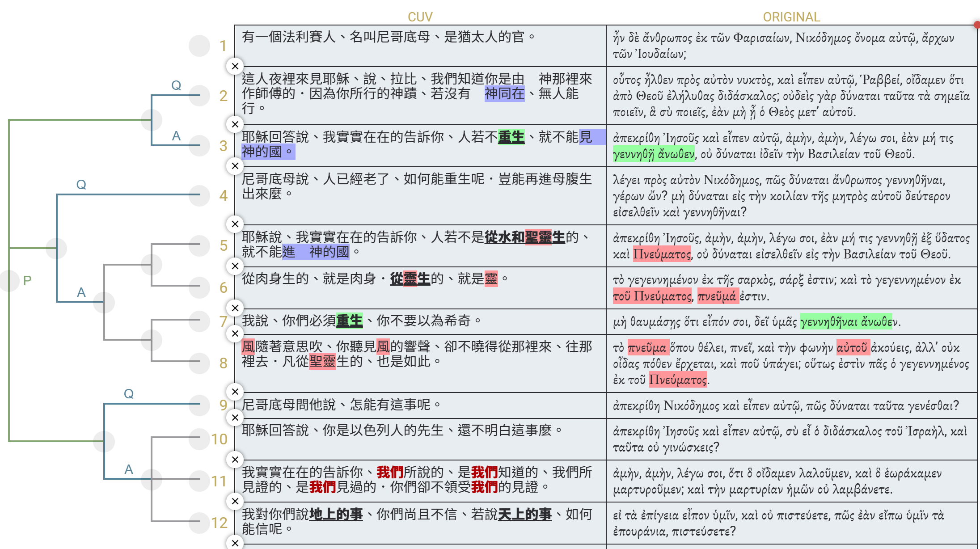Screen dimensions: 980x549
Task: Click the X button between verses 7 and 8
Action: coord(235,334)
